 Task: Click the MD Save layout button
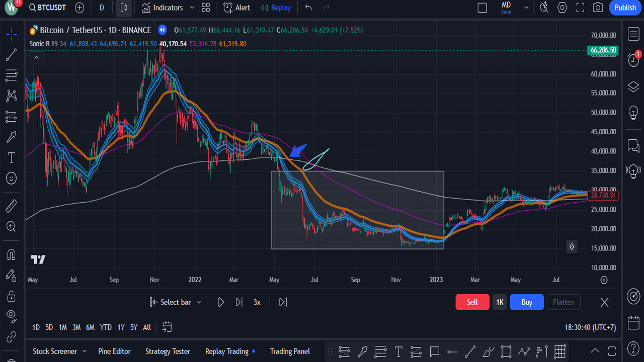click(x=506, y=8)
